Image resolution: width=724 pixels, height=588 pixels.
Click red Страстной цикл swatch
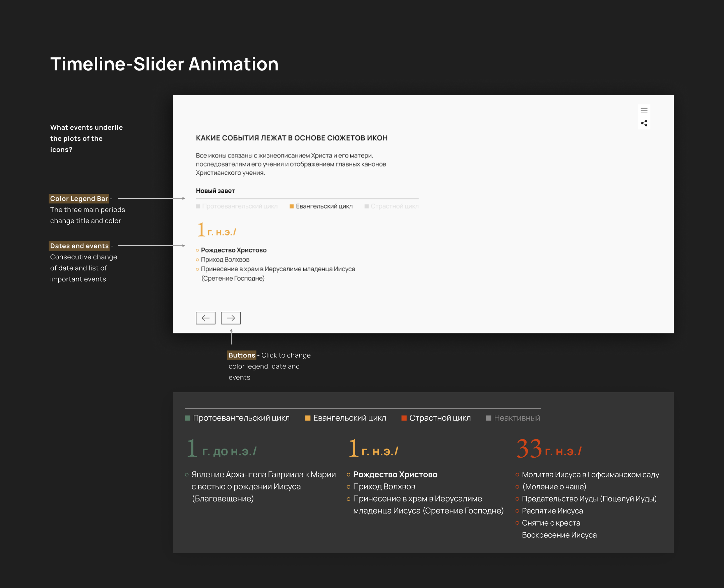tap(404, 418)
